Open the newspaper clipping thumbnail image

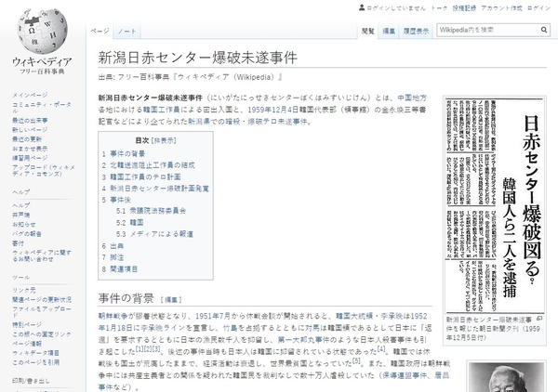495,205
